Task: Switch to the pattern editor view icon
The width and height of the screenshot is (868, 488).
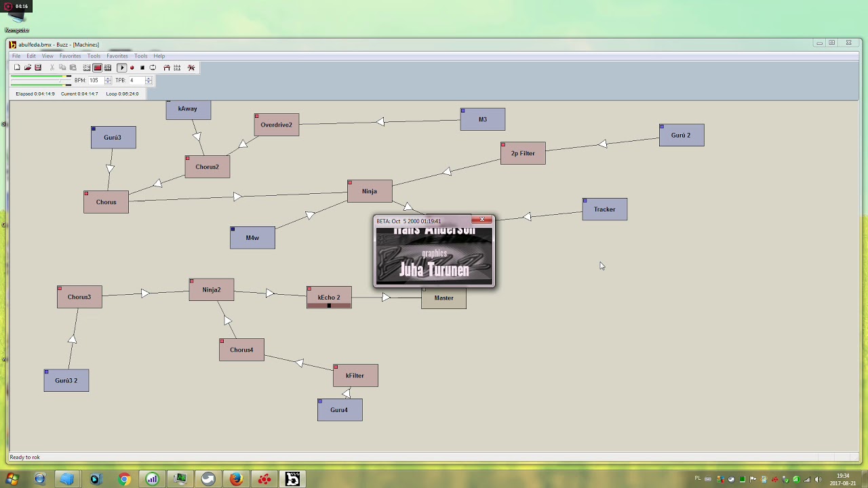Action: (x=87, y=68)
